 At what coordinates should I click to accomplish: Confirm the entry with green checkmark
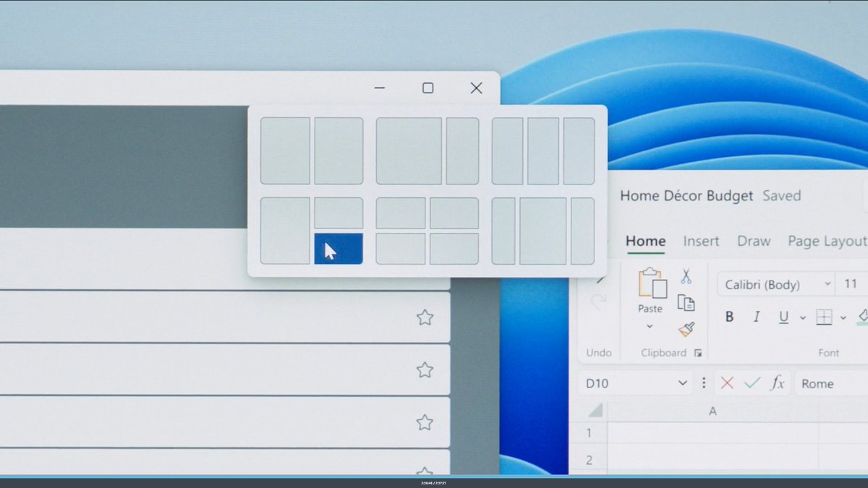coord(752,383)
